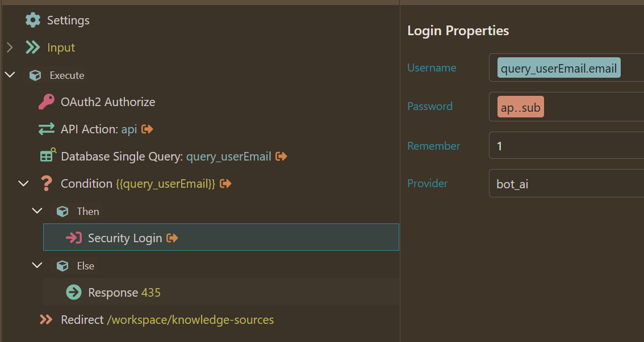Screen dimensions: 644x342
Task: Collapse the Then branch
Action: 37,211
